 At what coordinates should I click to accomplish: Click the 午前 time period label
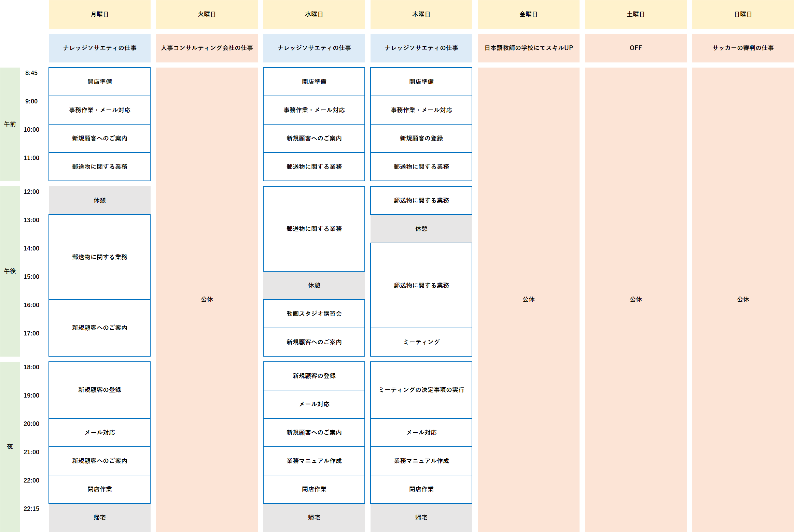tap(10, 124)
